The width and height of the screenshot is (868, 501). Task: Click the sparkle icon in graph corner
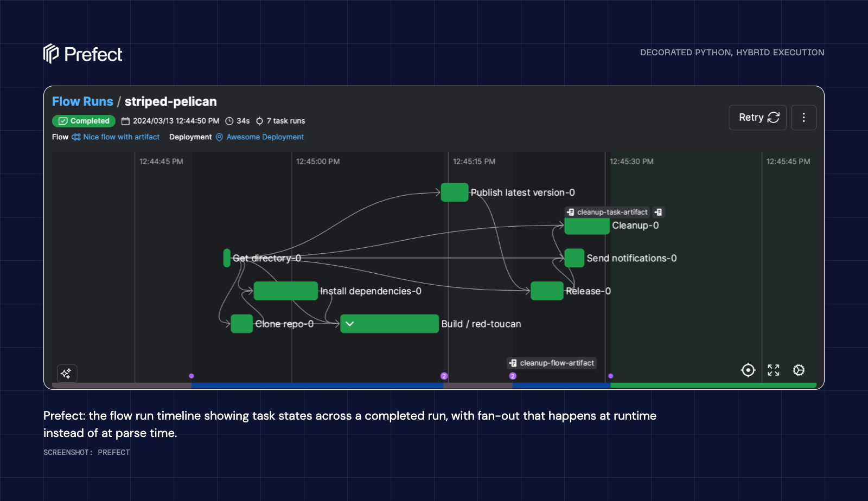click(67, 374)
